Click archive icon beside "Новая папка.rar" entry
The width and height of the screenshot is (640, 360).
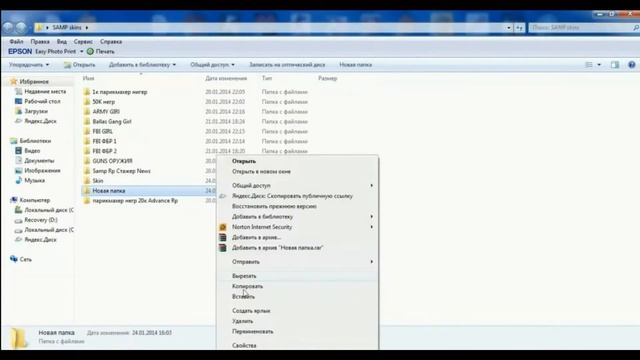[x=222, y=248]
